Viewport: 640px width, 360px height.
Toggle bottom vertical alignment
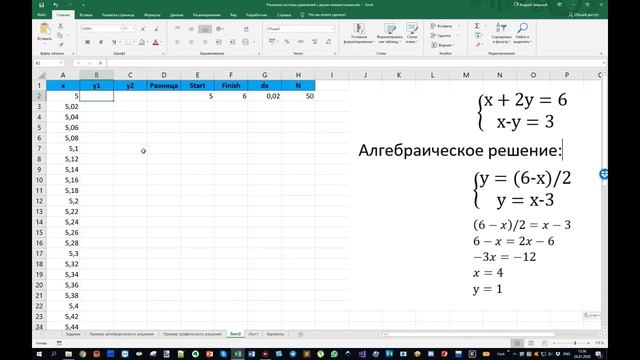coord(205,29)
